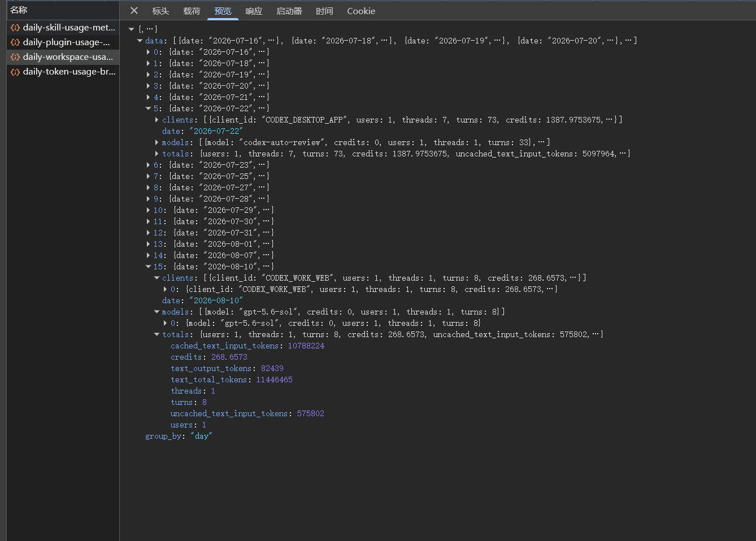Click date value "2026-08-10"

coord(216,300)
